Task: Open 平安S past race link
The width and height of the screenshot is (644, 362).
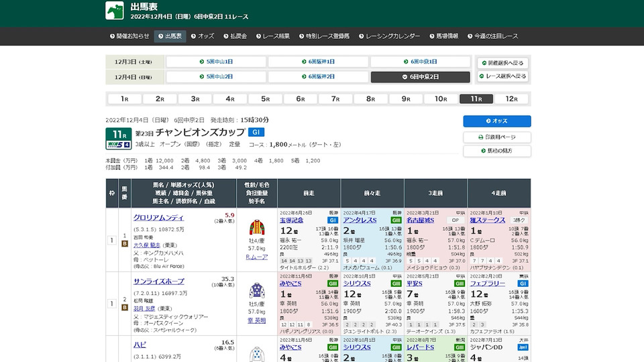Action: point(415,284)
